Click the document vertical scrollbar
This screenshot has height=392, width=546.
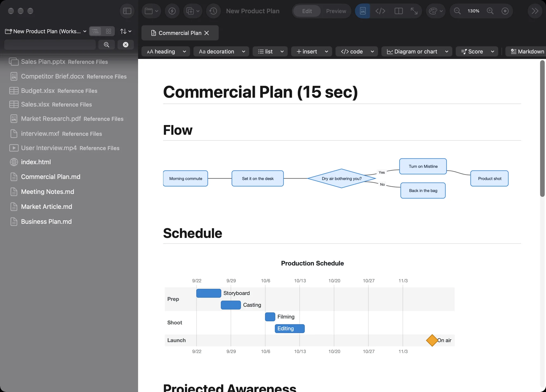coord(542,128)
